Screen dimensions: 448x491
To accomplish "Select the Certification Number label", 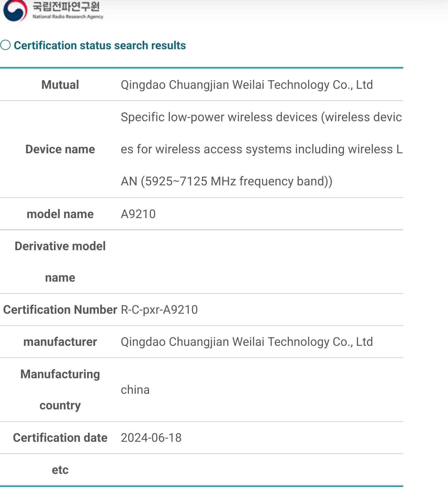I will (60, 310).
